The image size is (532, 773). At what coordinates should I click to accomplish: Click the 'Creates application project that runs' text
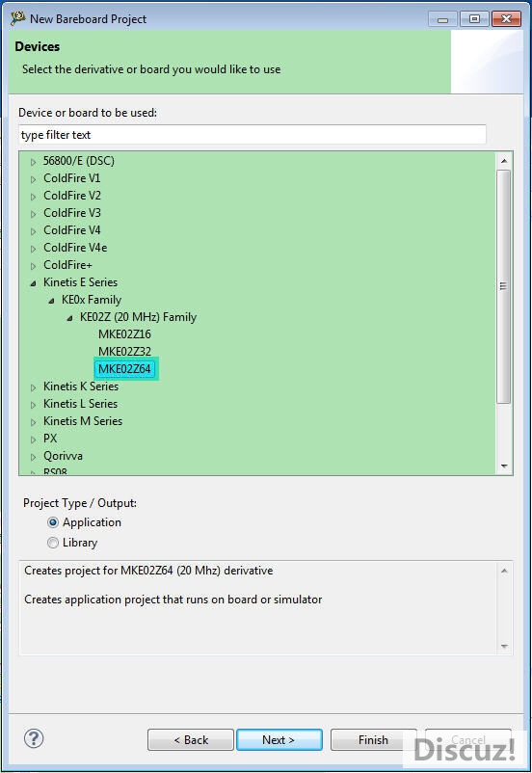coord(173,600)
